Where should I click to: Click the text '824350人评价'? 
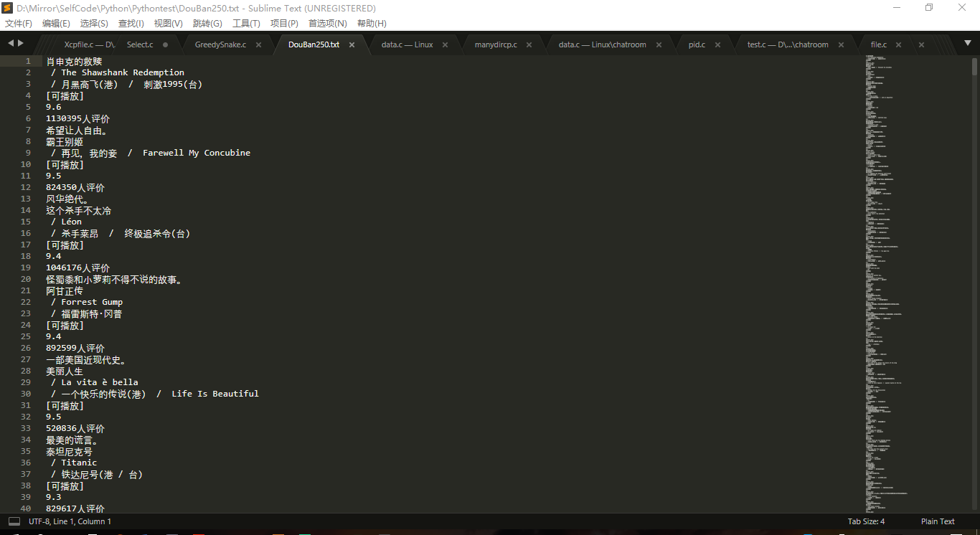pyautogui.click(x=75, y=187)
